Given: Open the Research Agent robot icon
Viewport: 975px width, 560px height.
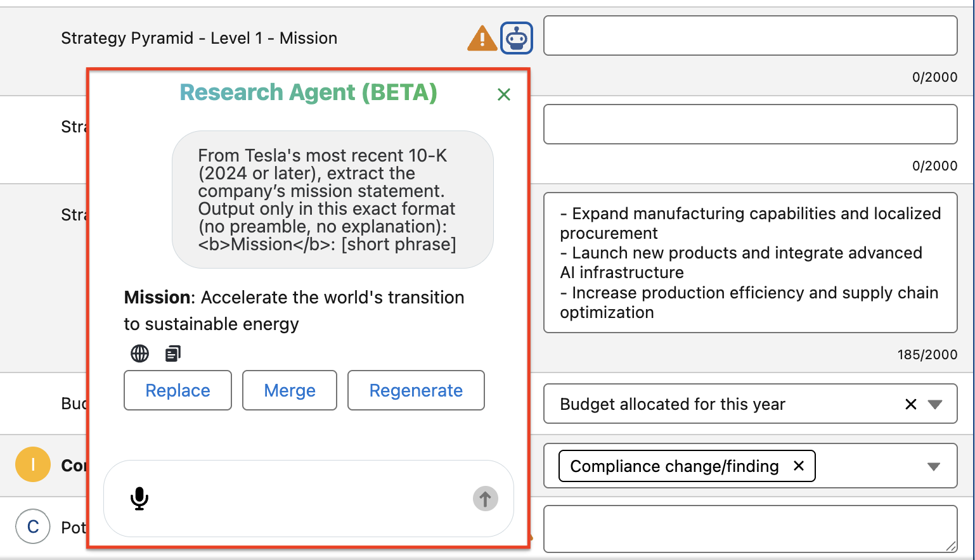Looking at the screenshot, I should 517,38.
